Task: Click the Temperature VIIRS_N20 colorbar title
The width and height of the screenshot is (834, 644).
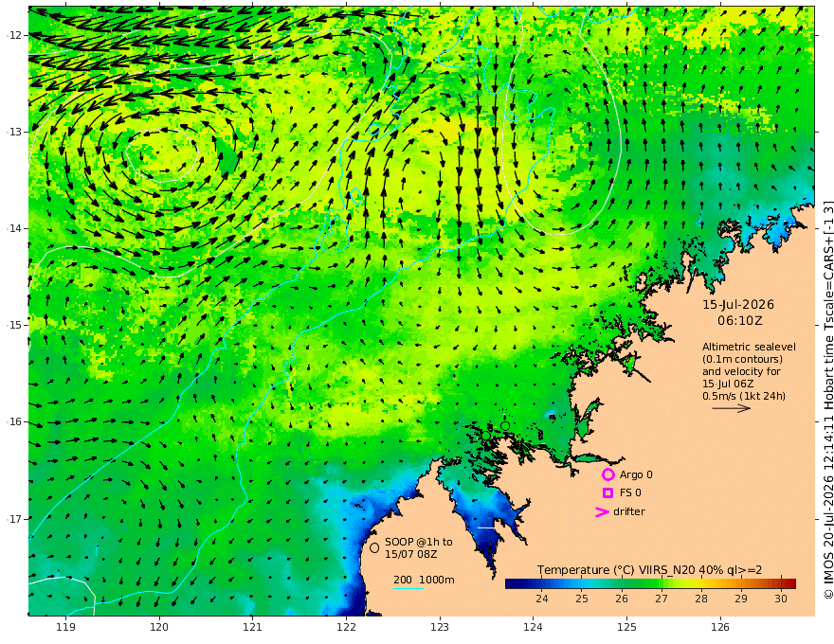Action: click(649, 570)
